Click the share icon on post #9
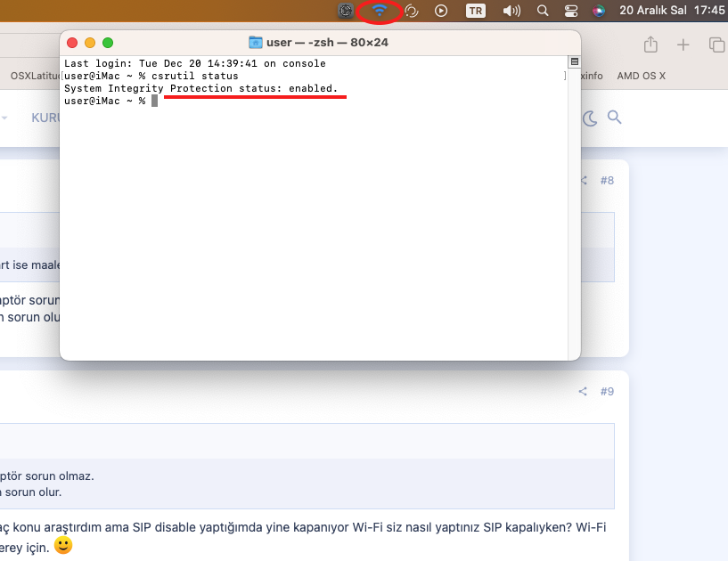The height and width of the screenshot is (561, 728). (583, 392)
